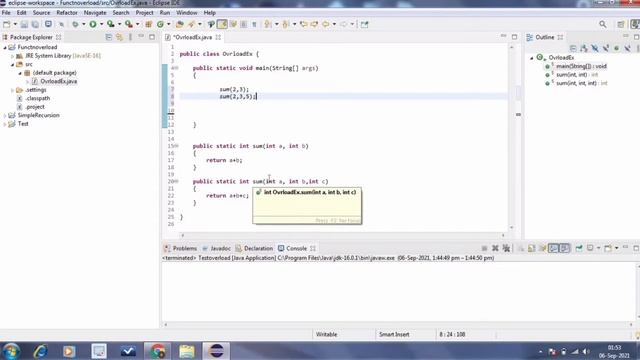This screenshot has width=640, height=360.
Task: Click the green Run button in toolbar
Action: click(x=93, y=24)
